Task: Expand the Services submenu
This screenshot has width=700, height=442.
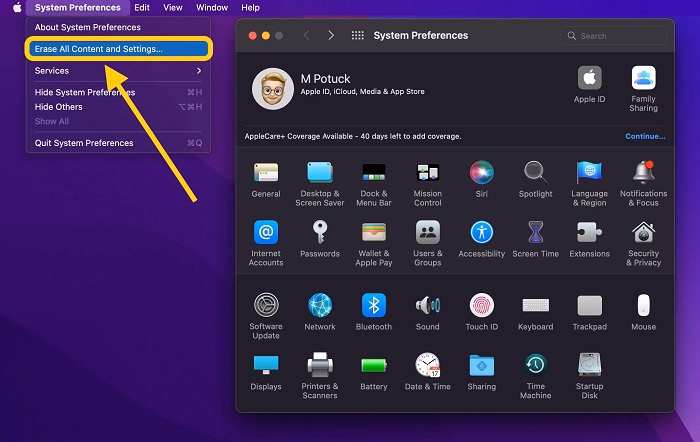Action: tap(118, 71)
